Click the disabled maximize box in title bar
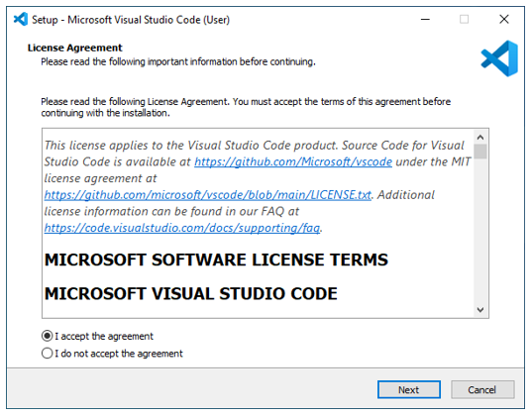The height and width of the screenshot is (416, 532). pyautogui.click(x=464, y=20)
